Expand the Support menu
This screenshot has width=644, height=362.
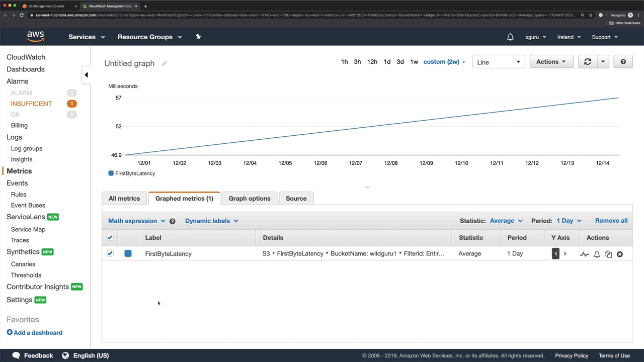[605, 37]
